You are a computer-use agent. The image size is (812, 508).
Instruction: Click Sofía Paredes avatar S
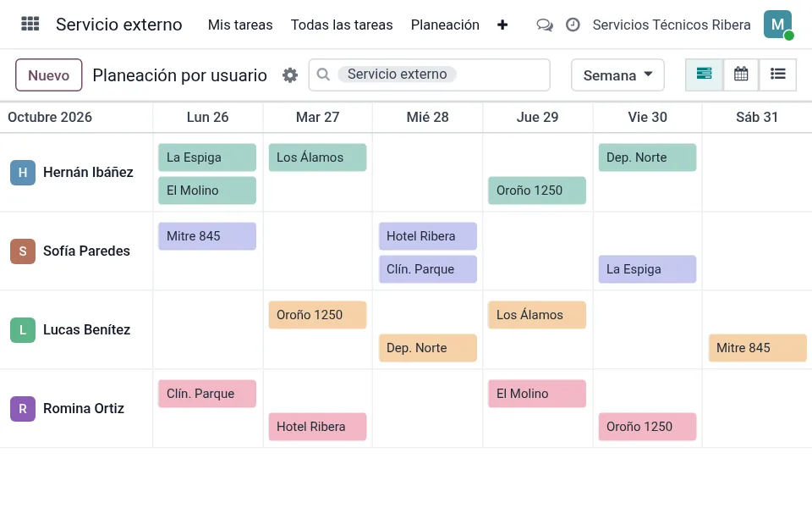click(23, 251)
